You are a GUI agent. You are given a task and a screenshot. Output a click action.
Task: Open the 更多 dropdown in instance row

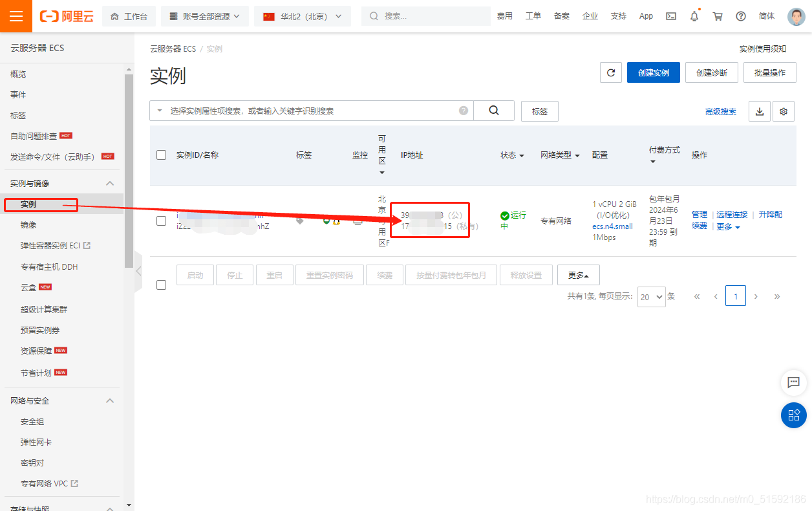[728, 227]
